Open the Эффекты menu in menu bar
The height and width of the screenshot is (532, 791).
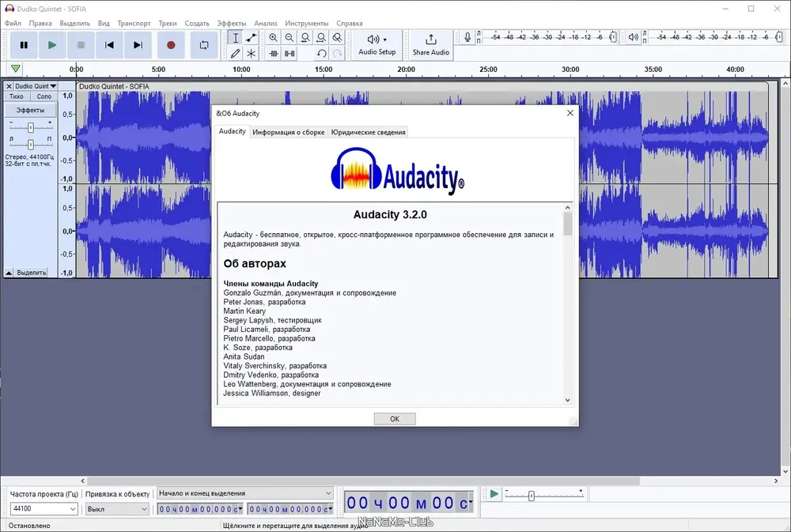click(x=231, y=23)
